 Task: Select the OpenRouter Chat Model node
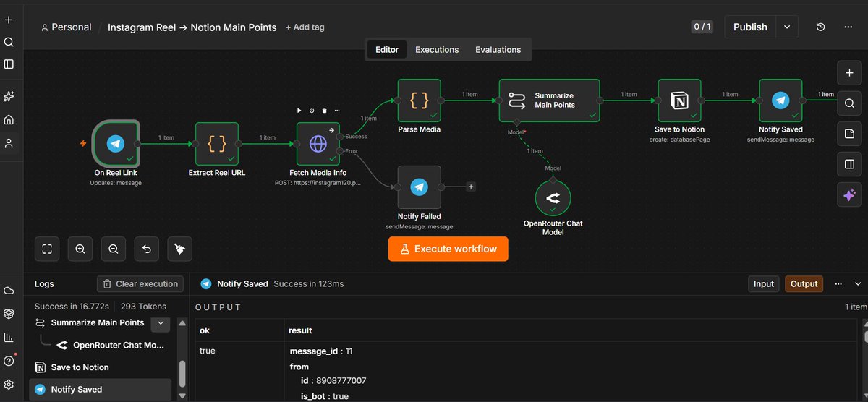(553, 197)
